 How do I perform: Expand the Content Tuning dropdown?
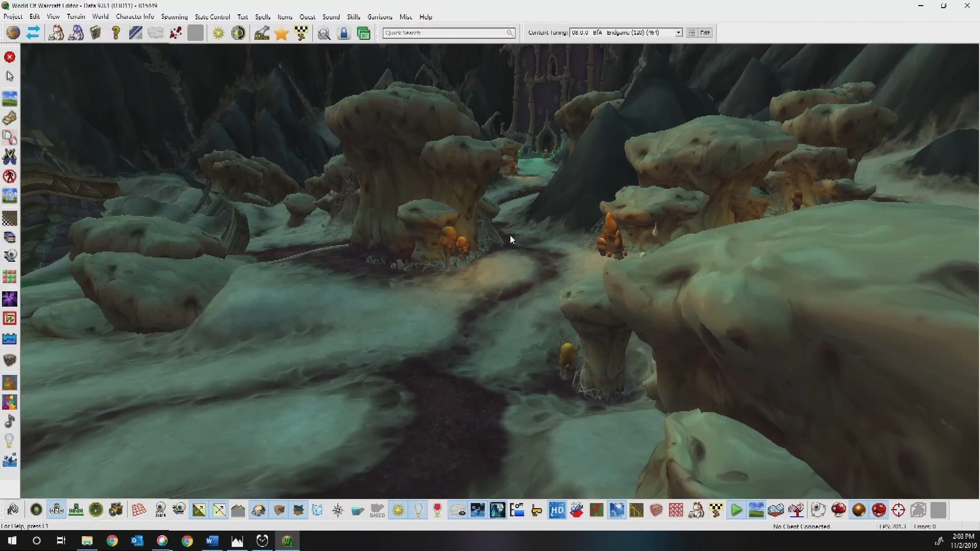point(678,33)
